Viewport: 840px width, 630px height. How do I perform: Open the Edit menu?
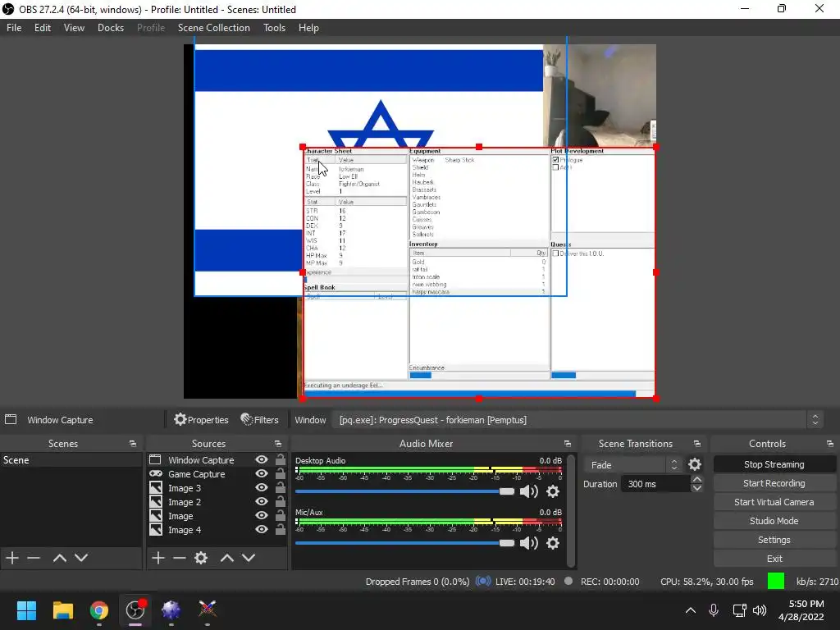[43, 27]
